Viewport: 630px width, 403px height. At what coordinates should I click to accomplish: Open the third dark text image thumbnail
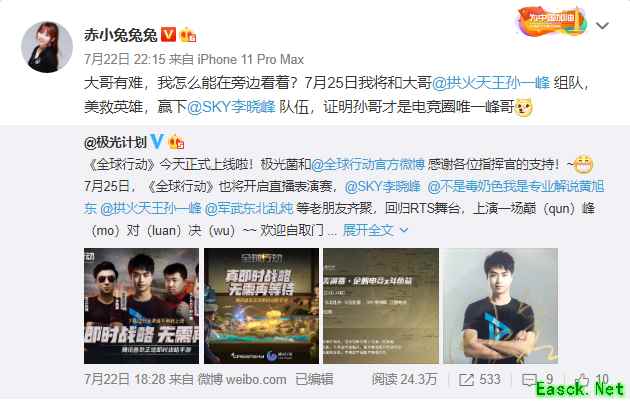[381, 306]
